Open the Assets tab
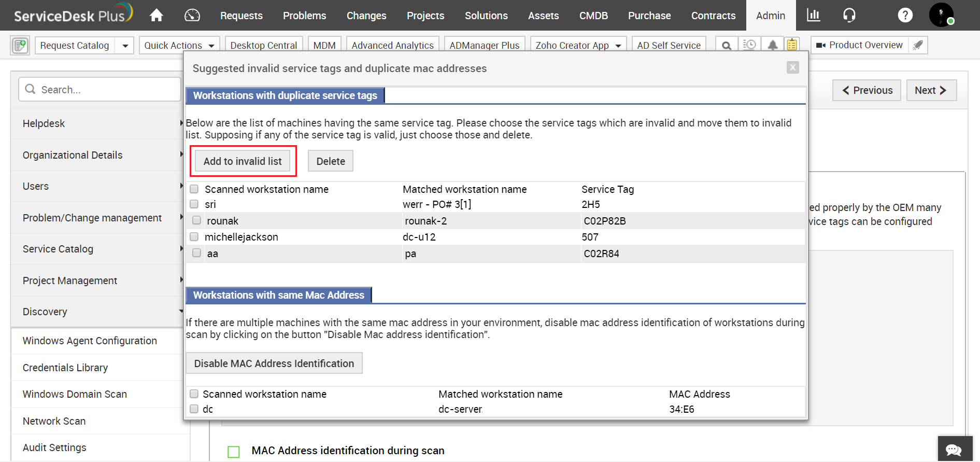980x462 pixels. point(543,16)
